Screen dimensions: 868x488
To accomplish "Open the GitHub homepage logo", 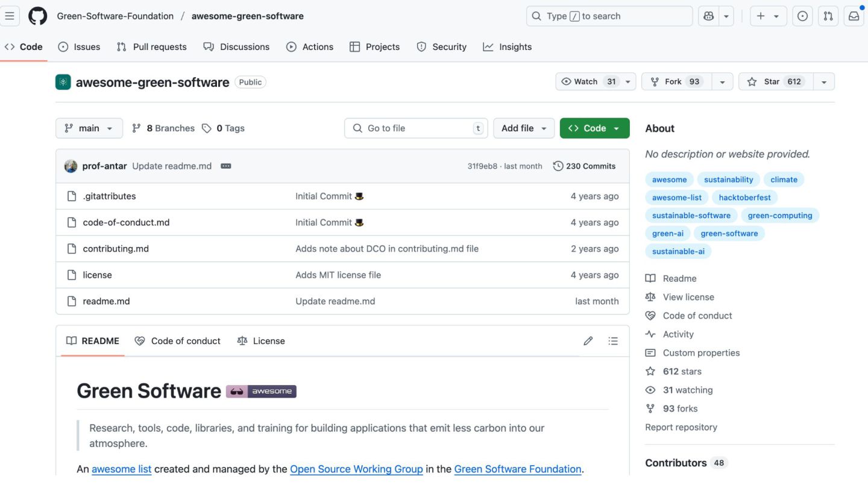I will [37, 16].
